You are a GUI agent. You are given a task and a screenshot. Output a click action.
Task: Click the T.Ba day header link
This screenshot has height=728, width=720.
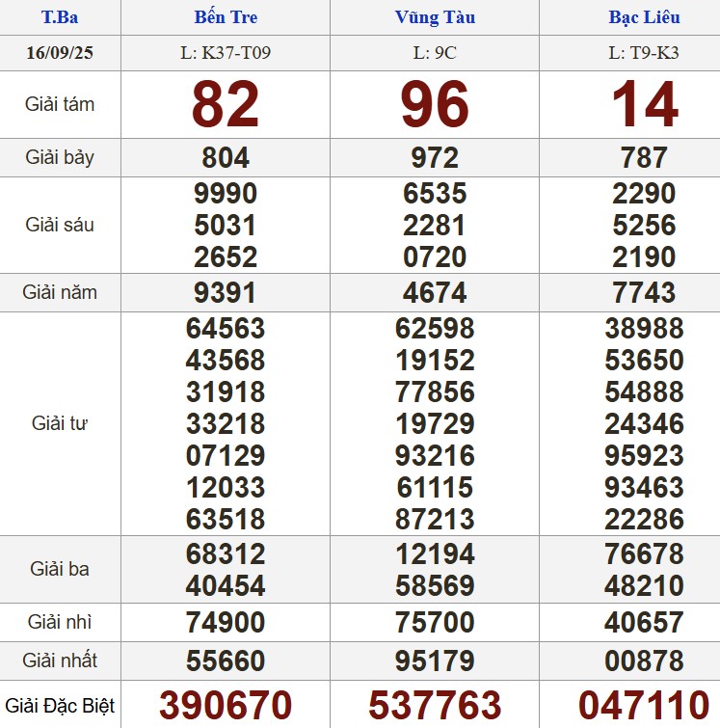60,17
